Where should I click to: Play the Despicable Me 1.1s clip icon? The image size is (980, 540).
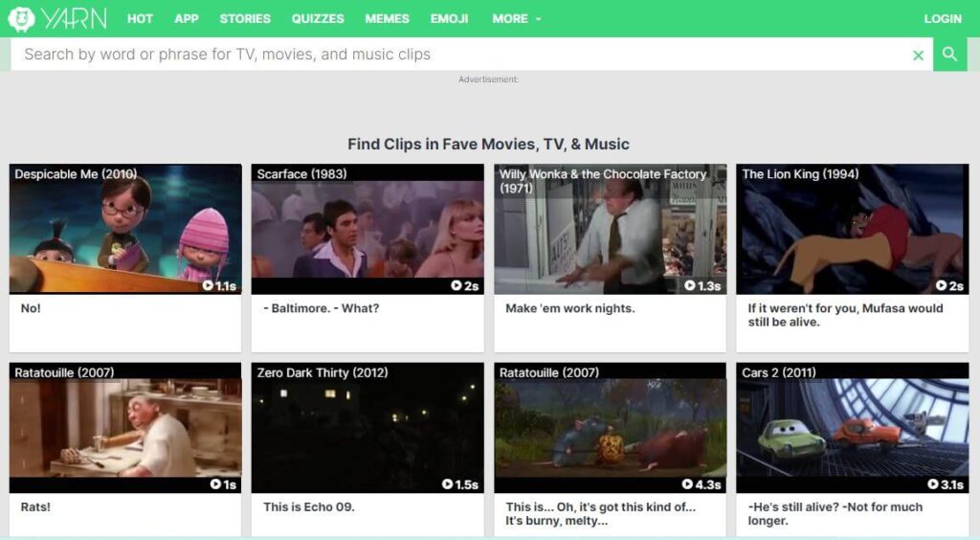coord(208,285)
